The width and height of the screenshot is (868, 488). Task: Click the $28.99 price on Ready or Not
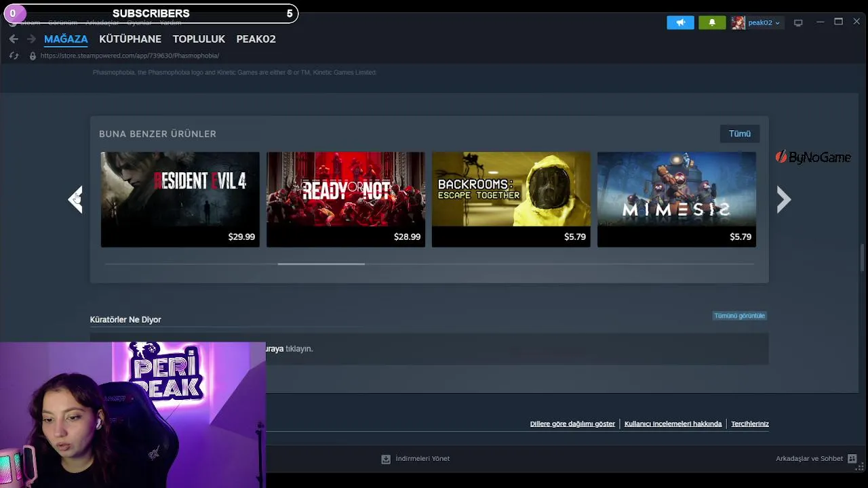407,237
